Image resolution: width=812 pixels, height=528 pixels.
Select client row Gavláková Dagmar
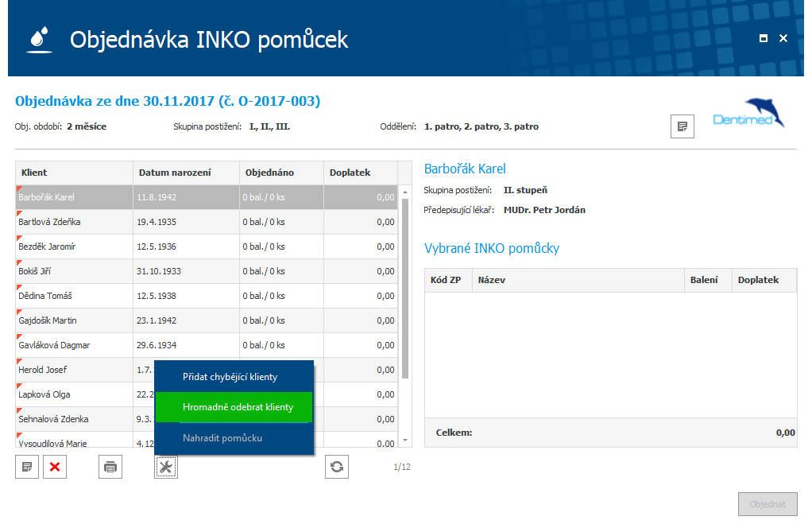207,345
